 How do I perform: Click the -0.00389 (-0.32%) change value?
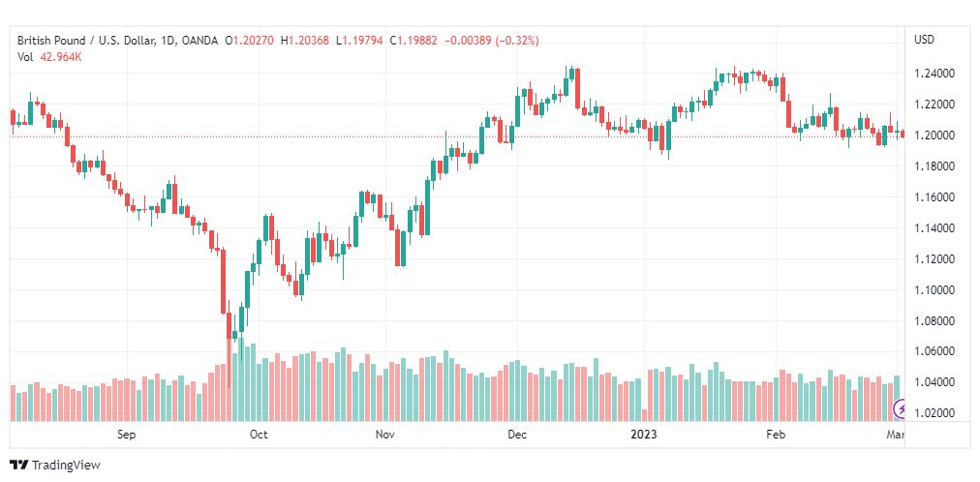click(x=492, y=41)
